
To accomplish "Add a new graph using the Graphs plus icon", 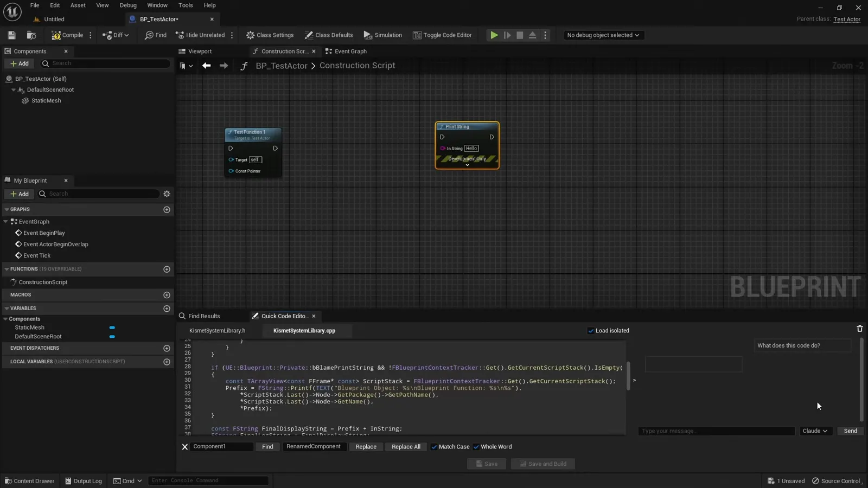I will pyautogui.click(x=167, y=210).
